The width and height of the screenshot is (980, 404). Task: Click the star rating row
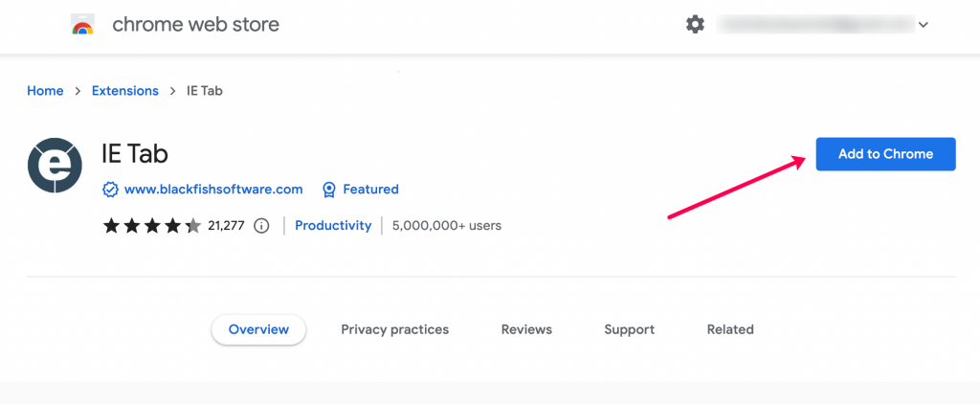(x=151, y=226)
